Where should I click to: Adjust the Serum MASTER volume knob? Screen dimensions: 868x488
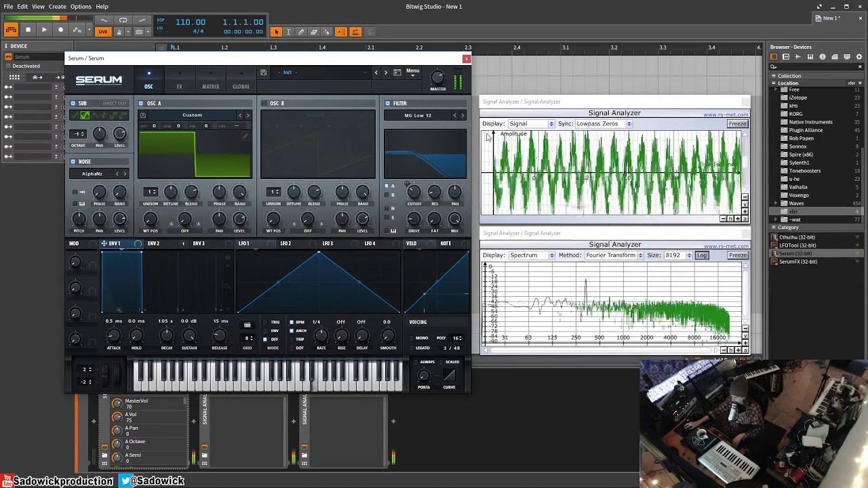tap(438, 77)
